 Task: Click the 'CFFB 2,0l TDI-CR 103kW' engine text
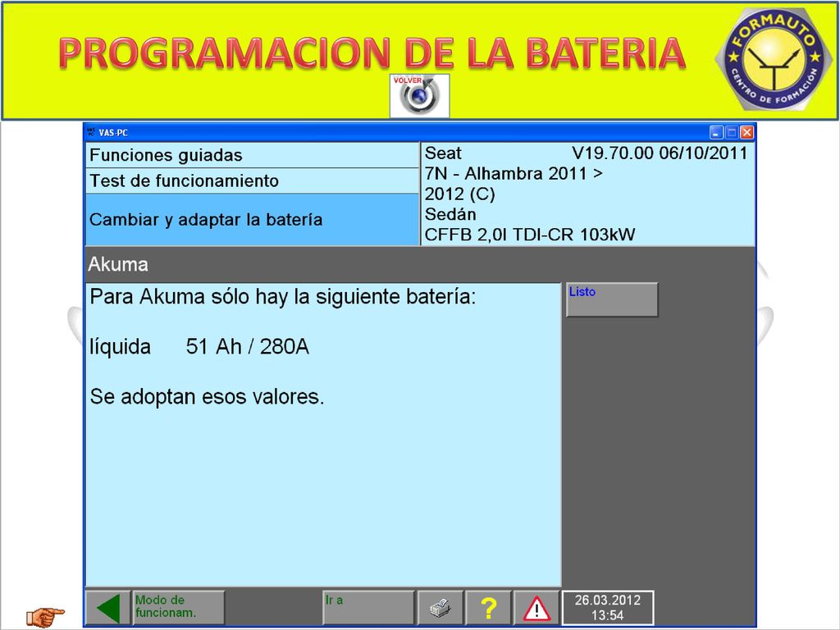click(530, 235)
